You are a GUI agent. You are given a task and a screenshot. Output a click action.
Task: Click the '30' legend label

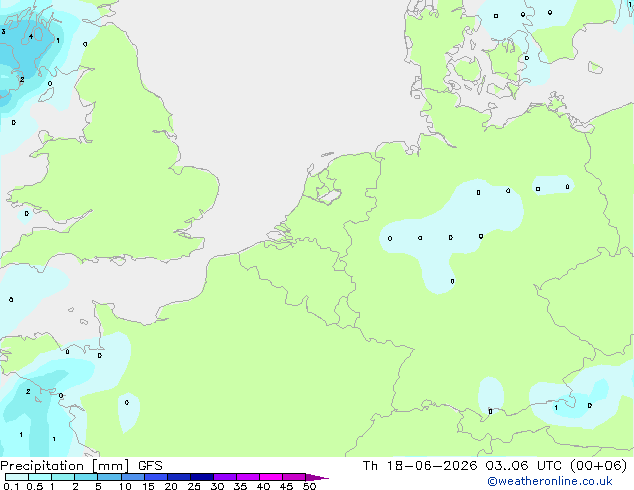click(217, 486)
